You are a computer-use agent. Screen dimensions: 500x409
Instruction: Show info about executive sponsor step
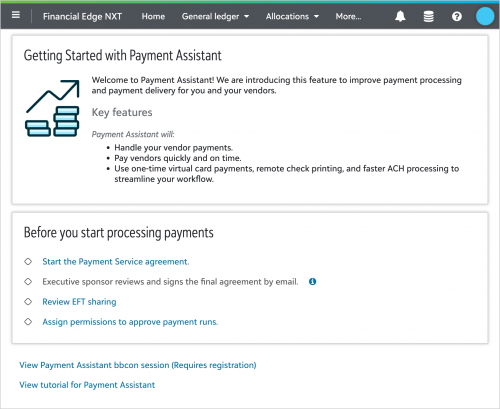(312, 282)
